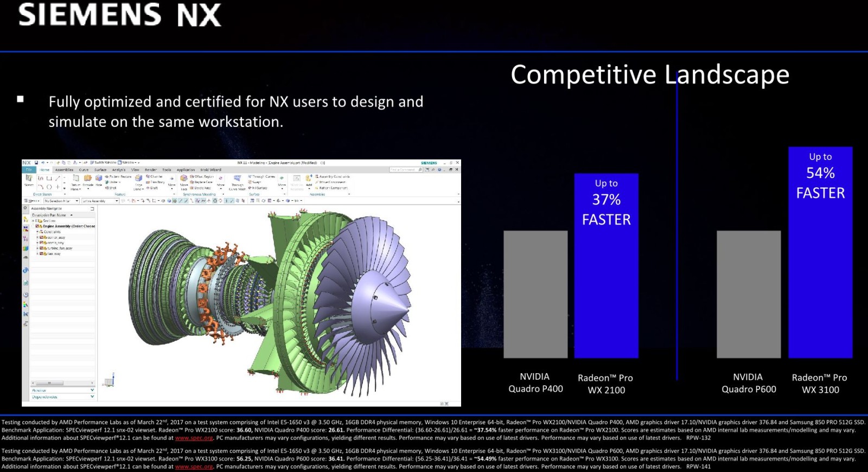The image size is (868, 472).
Task: Open the Entire Assembly scope dropdown
Action: pos(100,201)
